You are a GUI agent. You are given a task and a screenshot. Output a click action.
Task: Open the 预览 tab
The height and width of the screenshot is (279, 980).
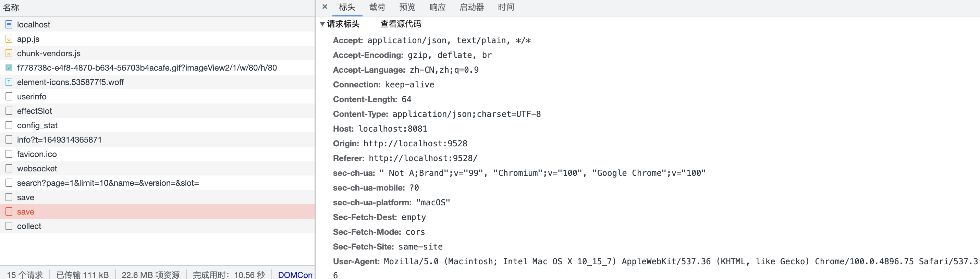pyautogui.click(x=407, y=7)
